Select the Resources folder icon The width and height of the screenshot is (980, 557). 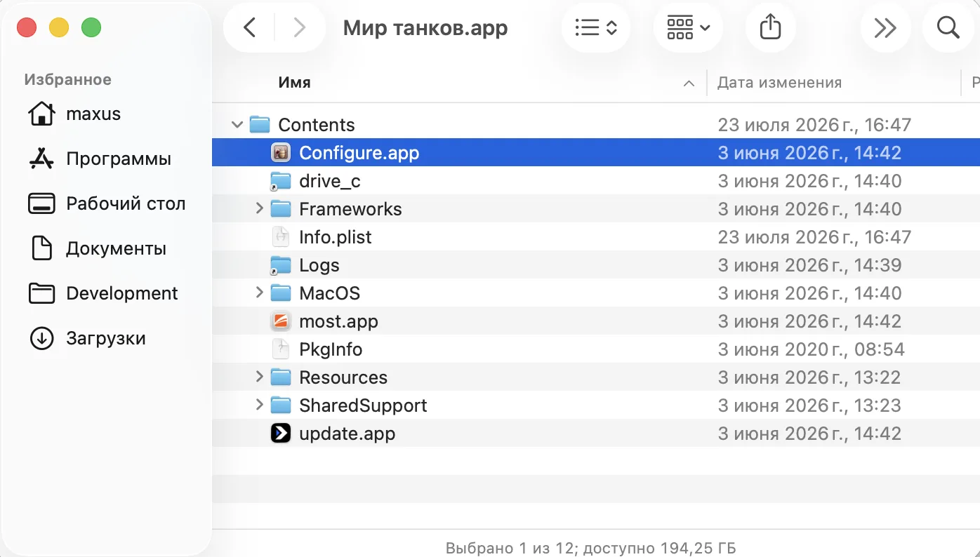281,377
